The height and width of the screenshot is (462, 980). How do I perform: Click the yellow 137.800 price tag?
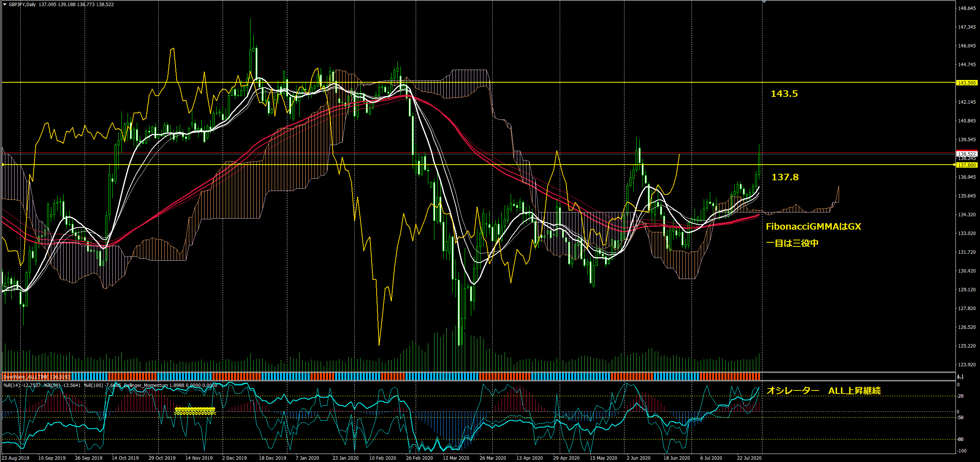(x=967, y=165)
